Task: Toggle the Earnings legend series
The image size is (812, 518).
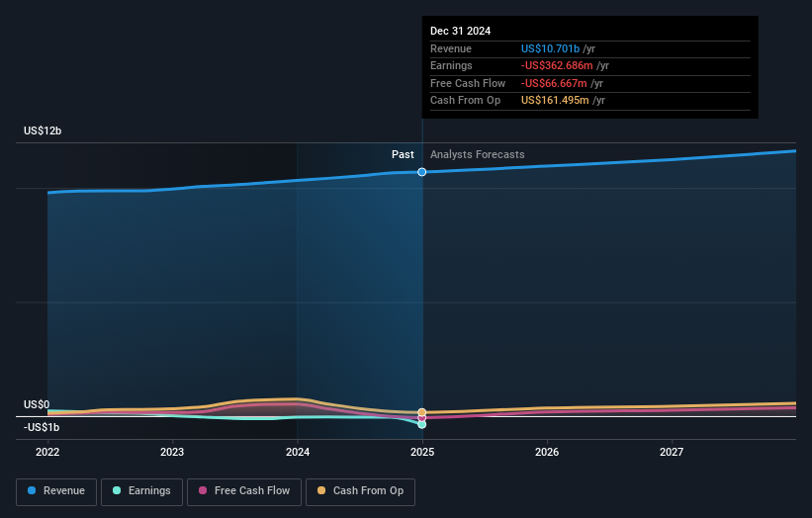Action: point(141,491)
